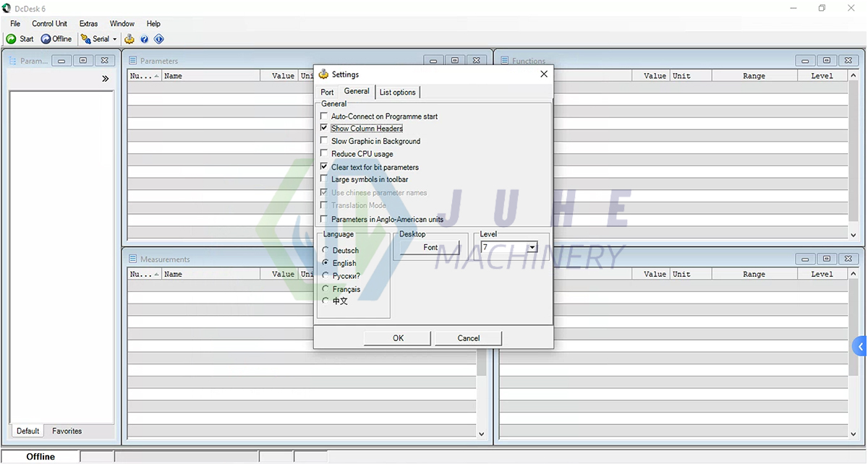The image size is (868, 464).
Task: Expand the collapsed Param panel chevron
Action: pyautogui.click(x=105, y=78)
